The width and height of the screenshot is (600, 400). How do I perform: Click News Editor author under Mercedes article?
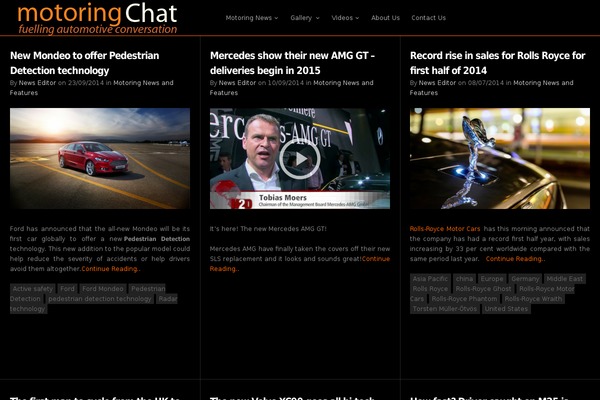point(237,83)
